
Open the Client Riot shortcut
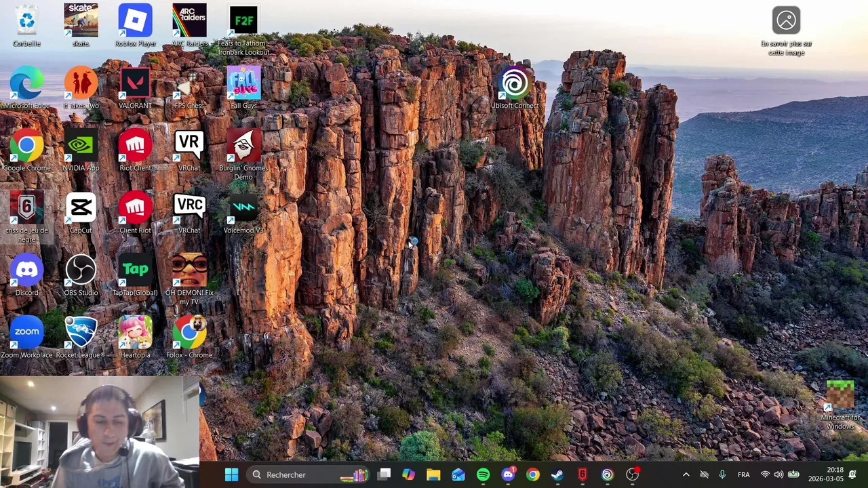coord(135,213)
